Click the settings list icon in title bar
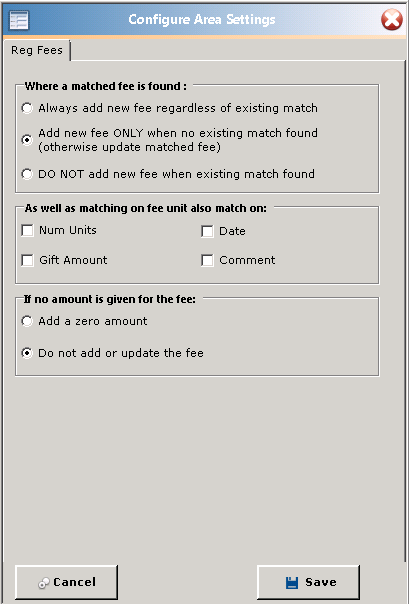Image resolution: width=409 pixels, height=604 pixels. click(19, 20)
